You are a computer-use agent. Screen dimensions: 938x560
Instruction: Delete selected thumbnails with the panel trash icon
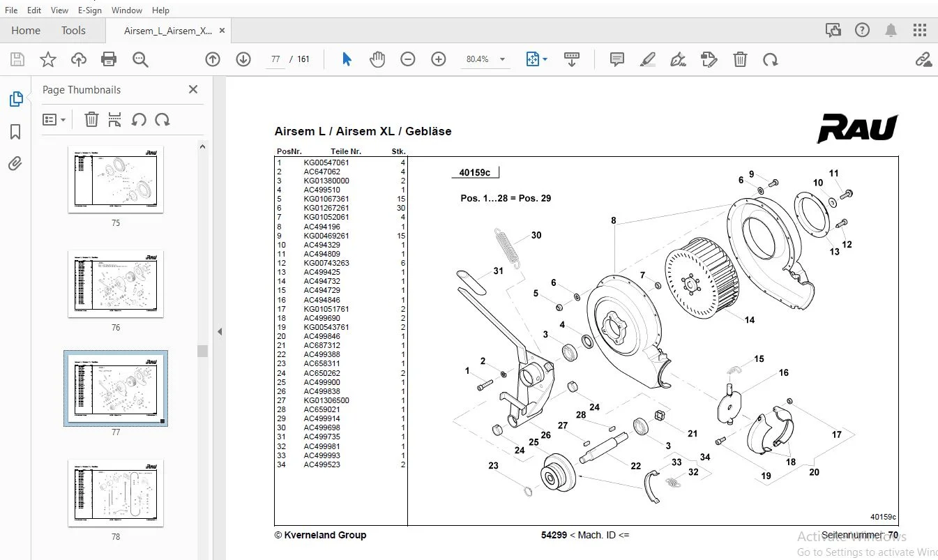(x=91, y=119)
